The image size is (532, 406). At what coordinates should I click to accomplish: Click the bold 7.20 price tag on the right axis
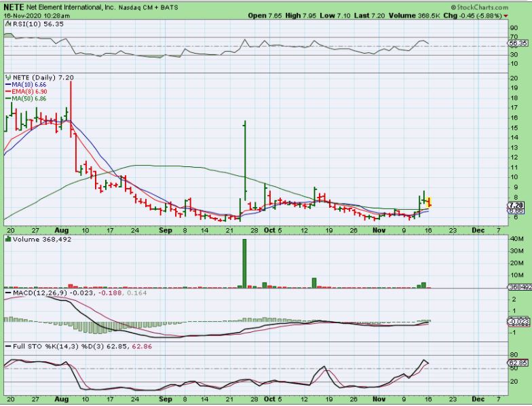(x=516, y=205)
